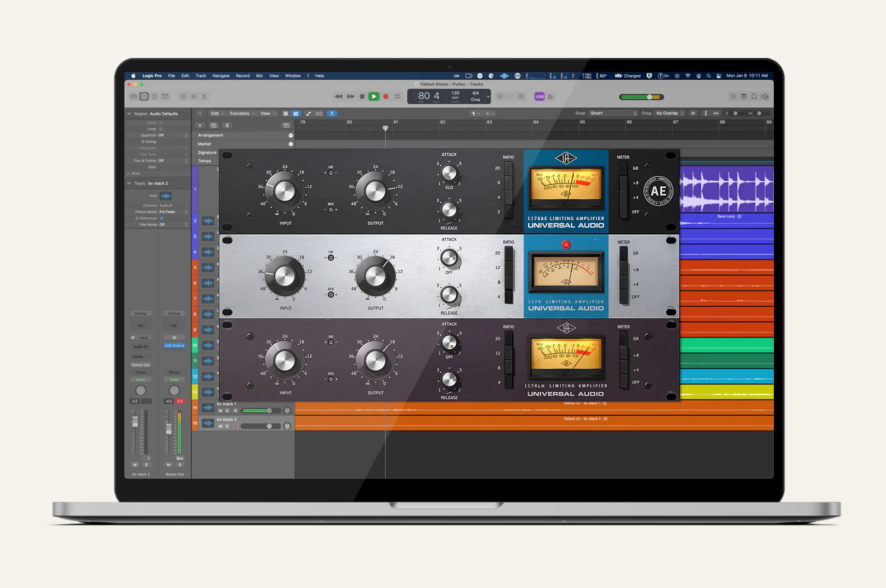Click the green Play button in transport

pyautogui.click(x=374, y=97)
